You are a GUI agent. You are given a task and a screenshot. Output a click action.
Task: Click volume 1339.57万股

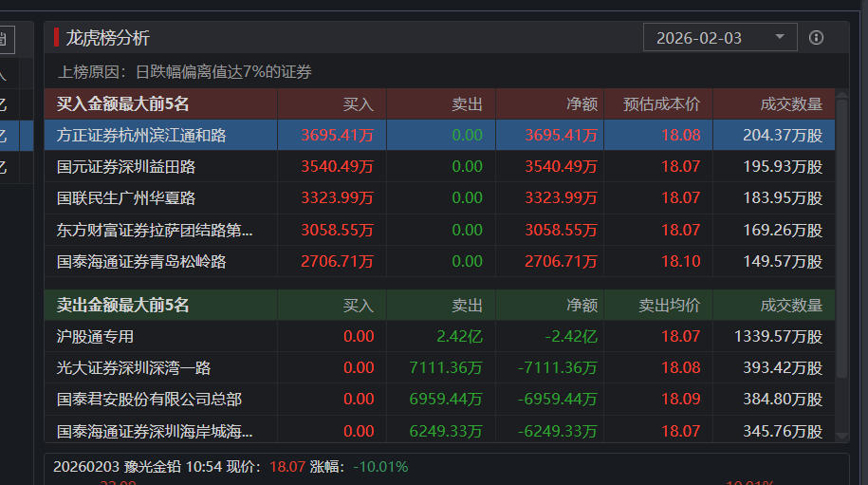point(778,336)
